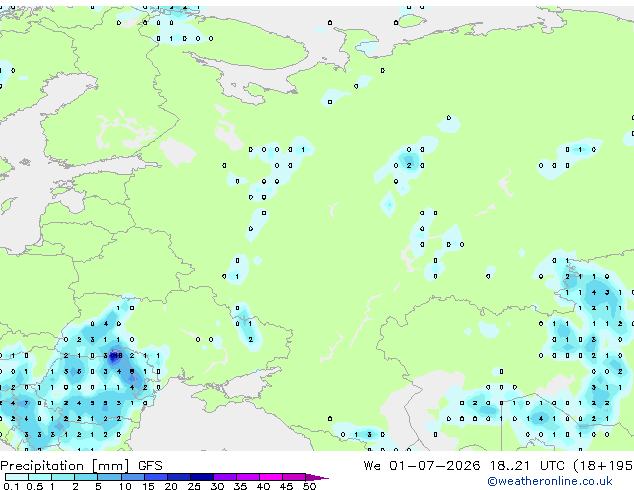634x490 pixels.
Task: Select the 0.1–0.5 mm legend swatch
Action: pos(17,477)
